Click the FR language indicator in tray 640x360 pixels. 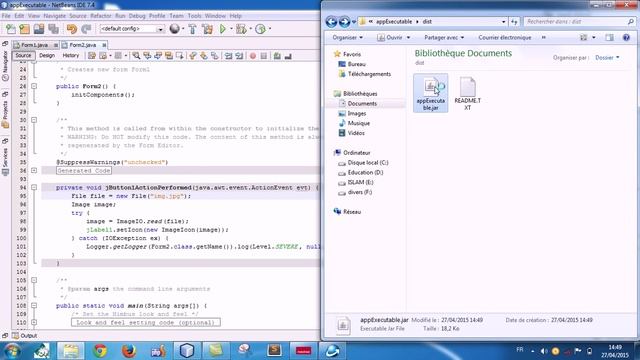point(520,350)
